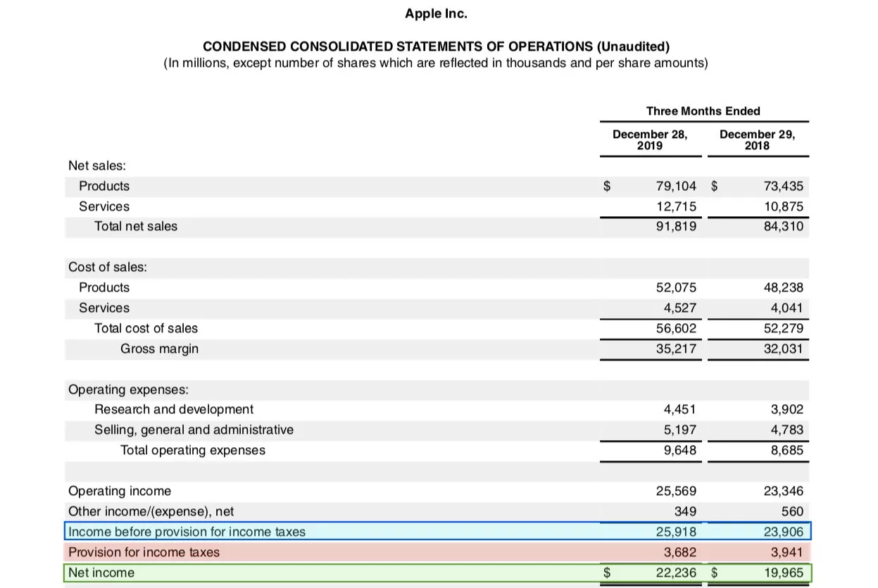
Task: Click Products net sales value 79,104
Action: [x=676, y=186]
